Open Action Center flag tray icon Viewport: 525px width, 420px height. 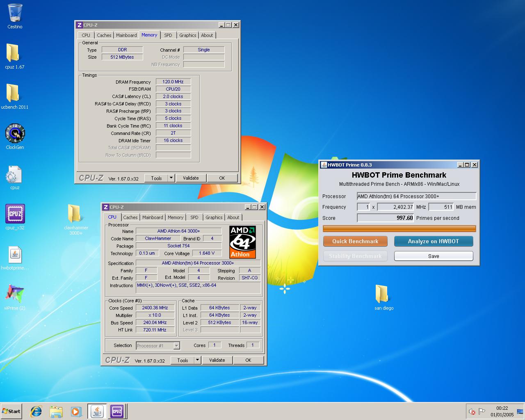[482, 411]
